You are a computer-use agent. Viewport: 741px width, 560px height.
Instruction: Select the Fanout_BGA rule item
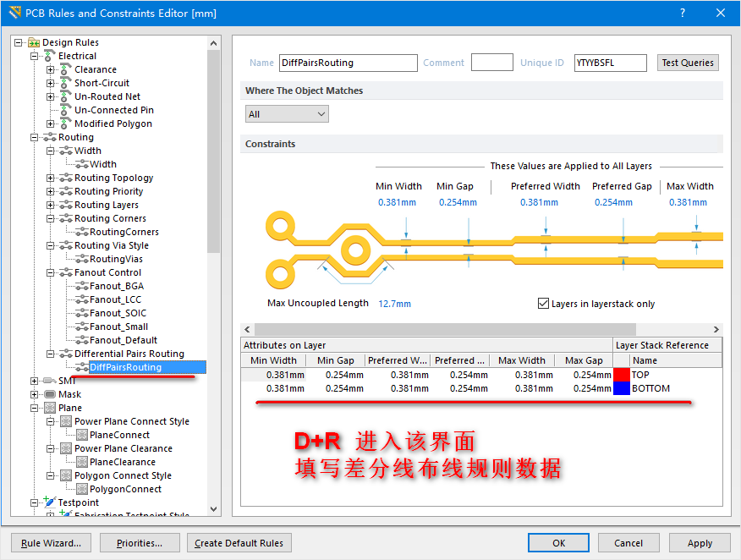(116, 286)
